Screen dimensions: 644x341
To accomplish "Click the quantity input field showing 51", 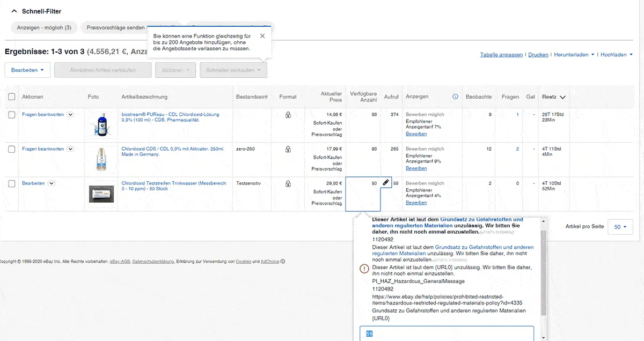I will (447, 333).
